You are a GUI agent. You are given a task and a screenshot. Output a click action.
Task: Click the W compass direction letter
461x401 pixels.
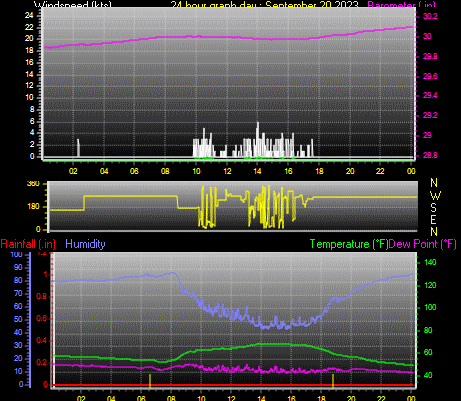435,195
